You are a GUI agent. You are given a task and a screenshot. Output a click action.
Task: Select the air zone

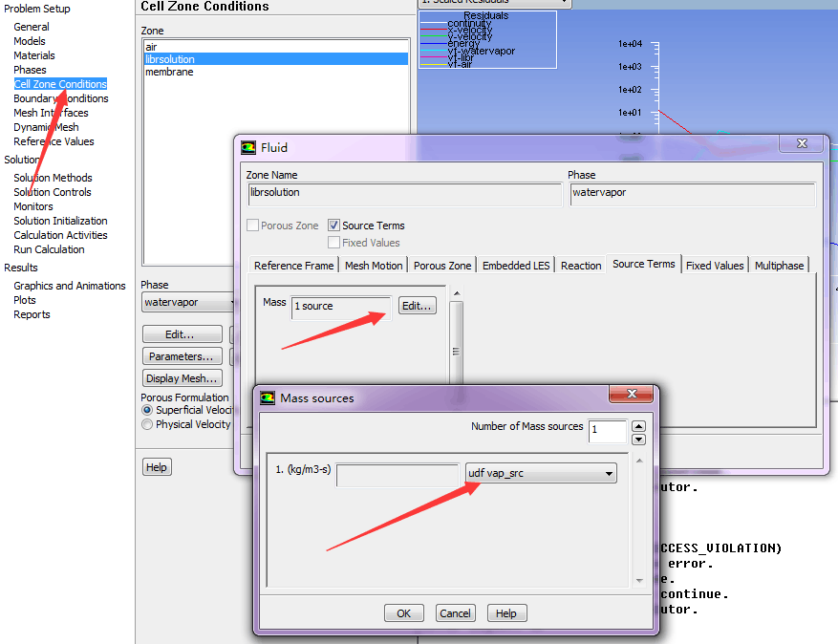pyautogui.click(x=276, y=47)
